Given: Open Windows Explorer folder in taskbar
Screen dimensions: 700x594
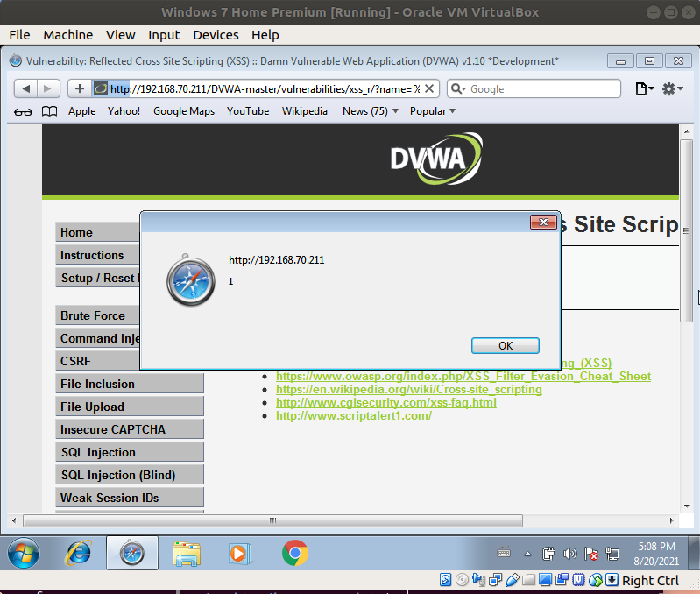Looking at the screenshot, I should [186, 554].
